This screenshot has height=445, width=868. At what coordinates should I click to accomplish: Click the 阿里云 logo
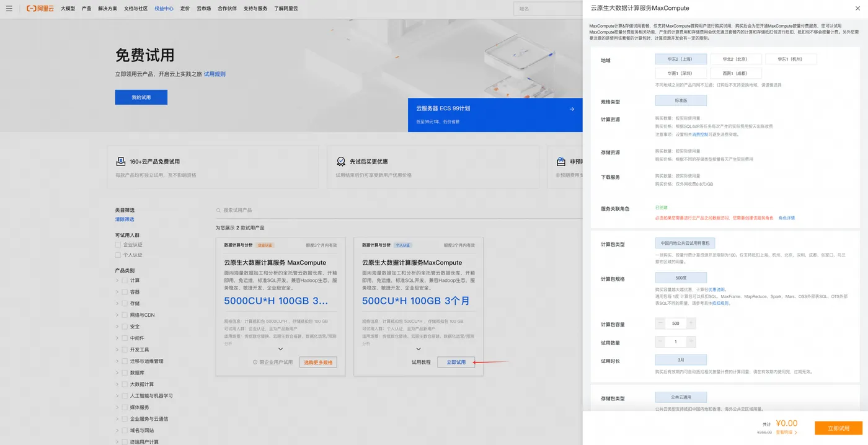40,9
